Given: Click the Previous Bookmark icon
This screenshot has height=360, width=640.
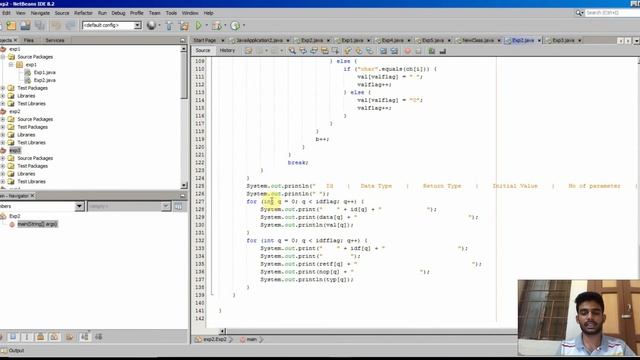Looking at the screenshot, I should (x=348, y=51).
